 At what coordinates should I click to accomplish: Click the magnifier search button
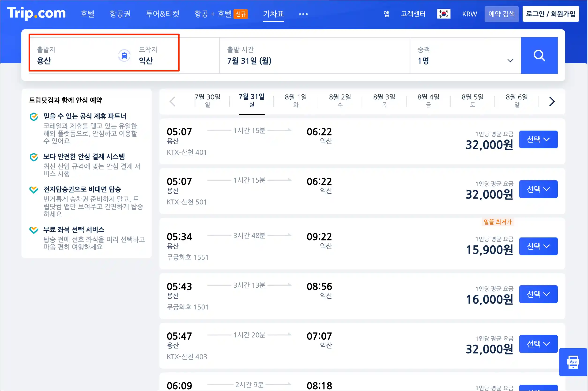(x=539, y=55)
